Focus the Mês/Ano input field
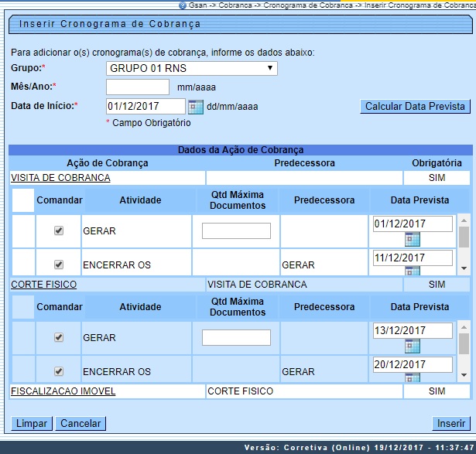This screenshot has width=476, height=454. pos(138,87)
